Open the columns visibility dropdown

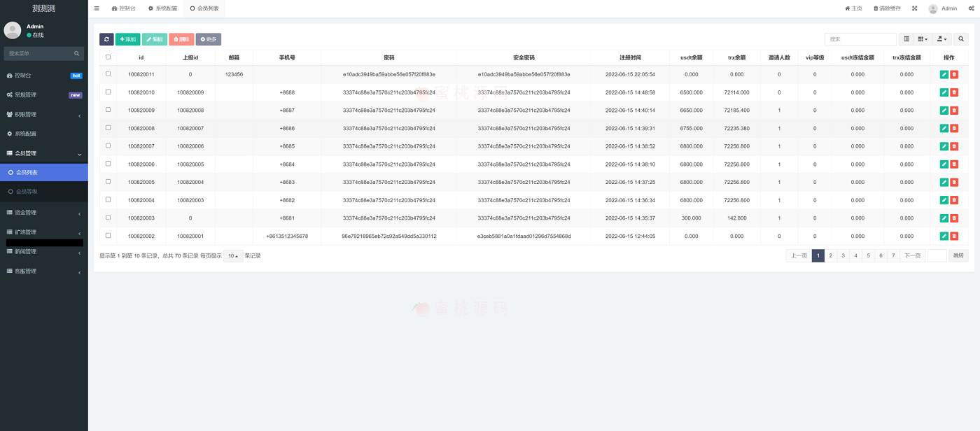(923, 39)
